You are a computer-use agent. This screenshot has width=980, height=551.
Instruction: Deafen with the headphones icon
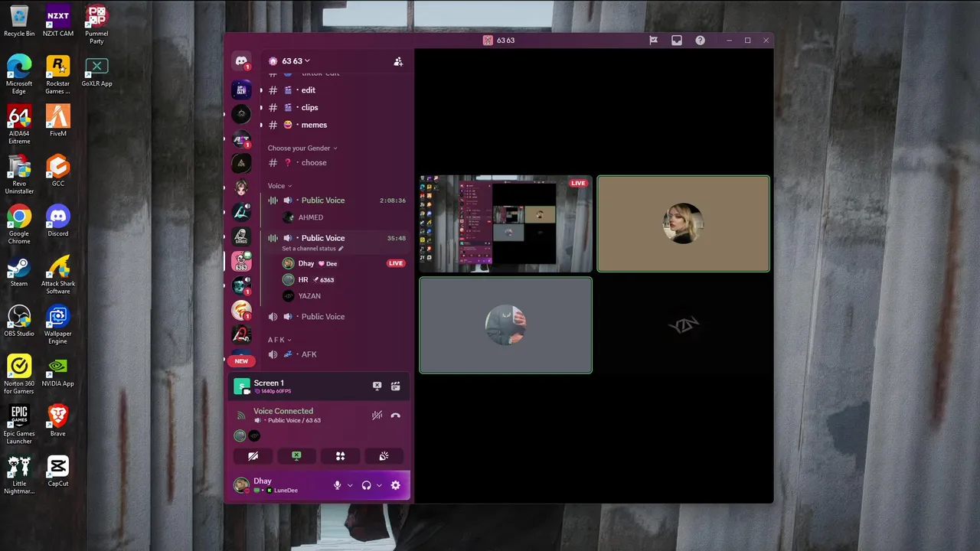[366, 485]
